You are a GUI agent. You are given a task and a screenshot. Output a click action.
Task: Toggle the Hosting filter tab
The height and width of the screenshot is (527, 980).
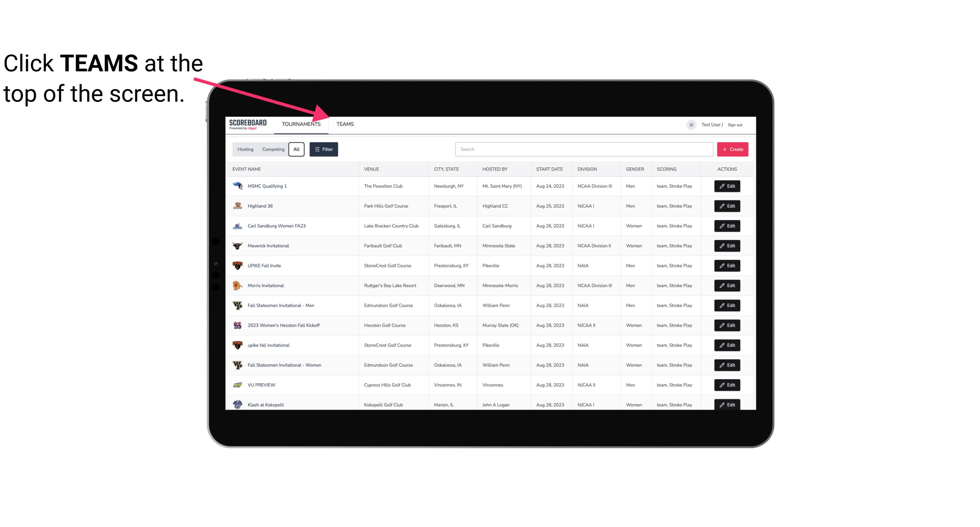(245, 149)
